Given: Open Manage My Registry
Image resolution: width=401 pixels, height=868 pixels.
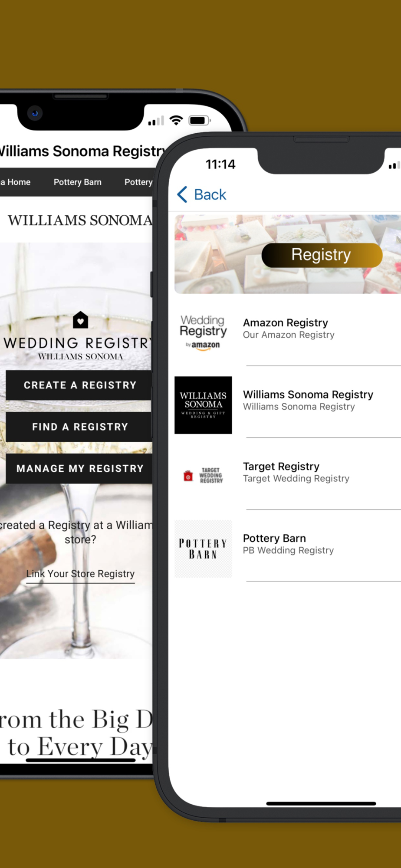Looking at the screenshot, I should coord(79,468).
